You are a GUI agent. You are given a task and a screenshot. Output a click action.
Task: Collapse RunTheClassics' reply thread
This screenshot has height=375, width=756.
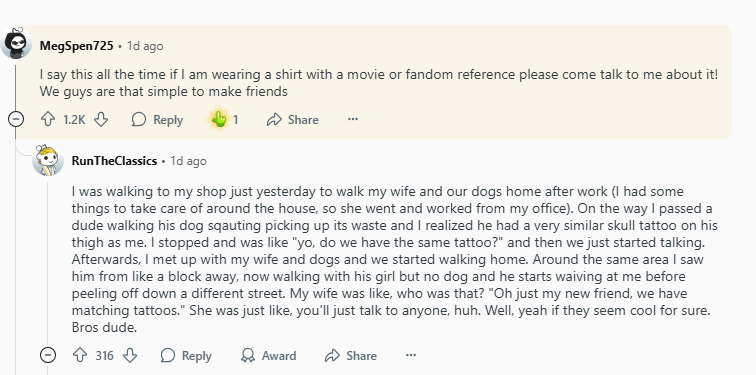48,355
